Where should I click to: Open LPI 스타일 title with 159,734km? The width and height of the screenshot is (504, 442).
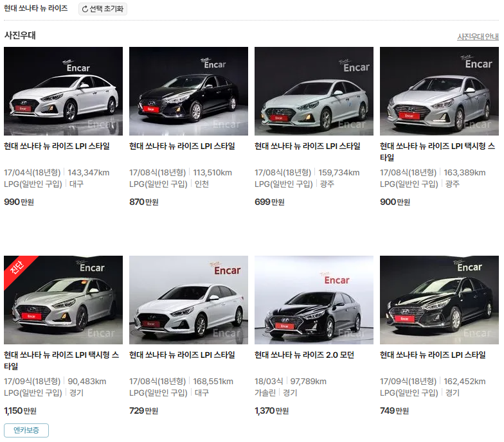pyautogui.click(x=307, y=146)
